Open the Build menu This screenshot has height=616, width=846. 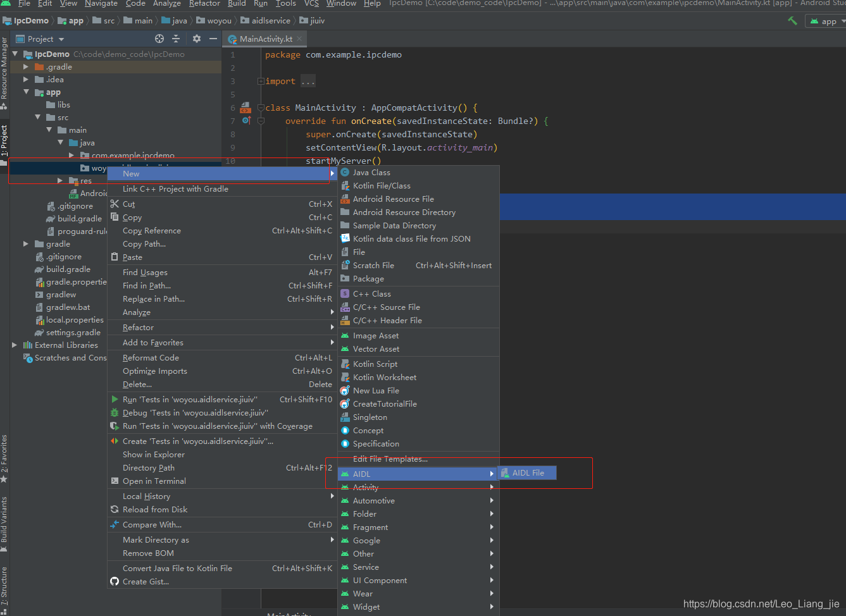(237, 3)
